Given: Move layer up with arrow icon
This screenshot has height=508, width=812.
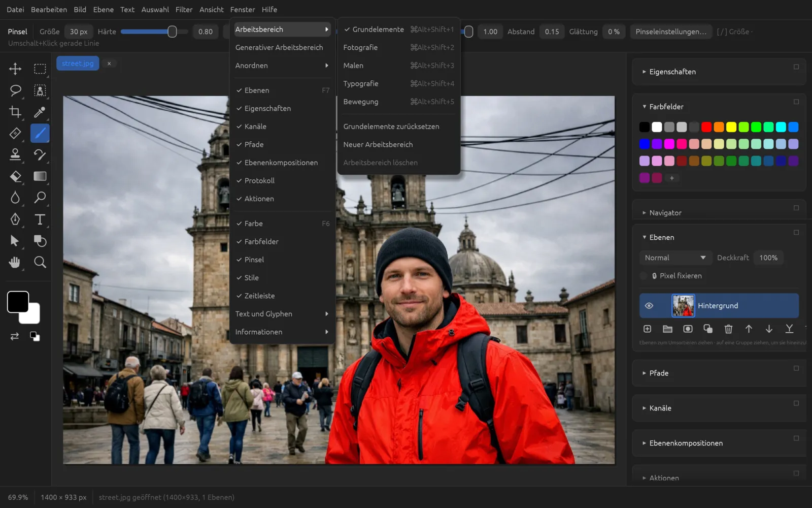Looking at the screenshot, I should [749, 329].
